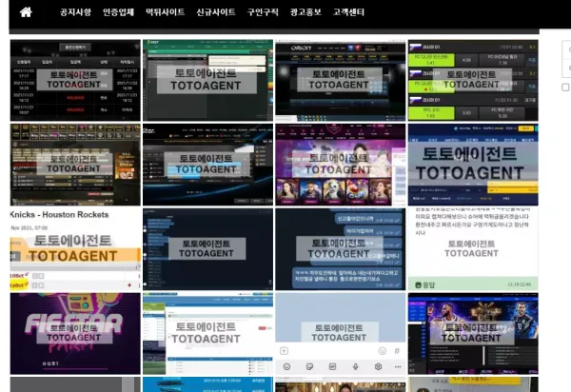Open the 공지사항 menu

[75, 12]
